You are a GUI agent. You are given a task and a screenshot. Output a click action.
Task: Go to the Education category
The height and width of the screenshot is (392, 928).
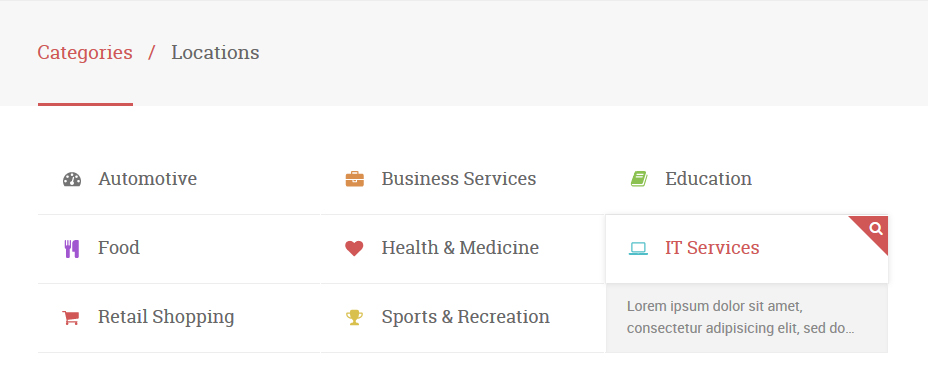coord(708,179)
